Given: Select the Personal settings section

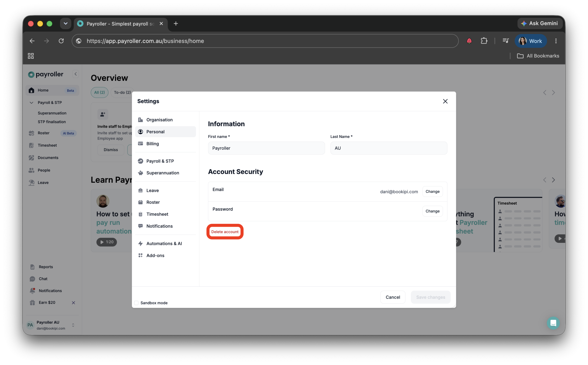Looking at the screenshot, I should 165,132.
